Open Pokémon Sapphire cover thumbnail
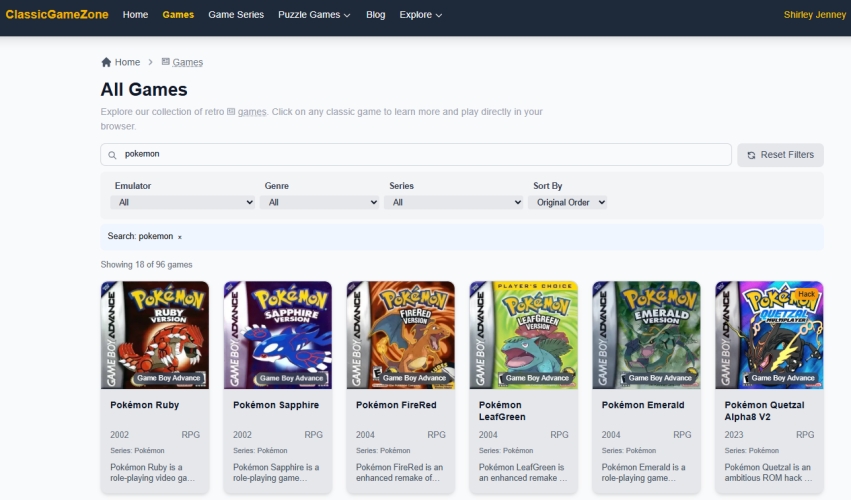 [x=278, y=335]
